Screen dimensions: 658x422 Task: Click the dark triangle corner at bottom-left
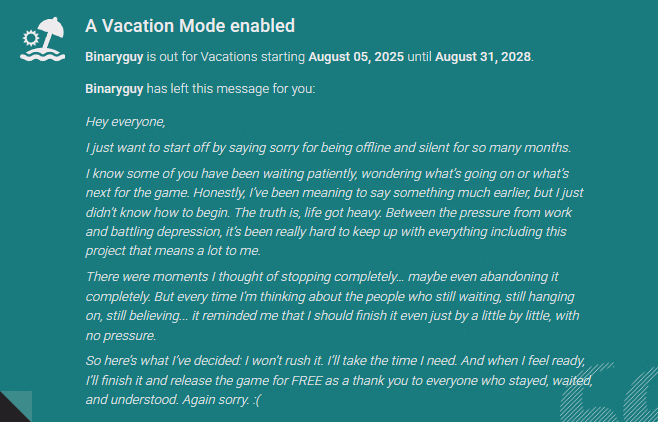pyautogui.click(x=16, y=406)
